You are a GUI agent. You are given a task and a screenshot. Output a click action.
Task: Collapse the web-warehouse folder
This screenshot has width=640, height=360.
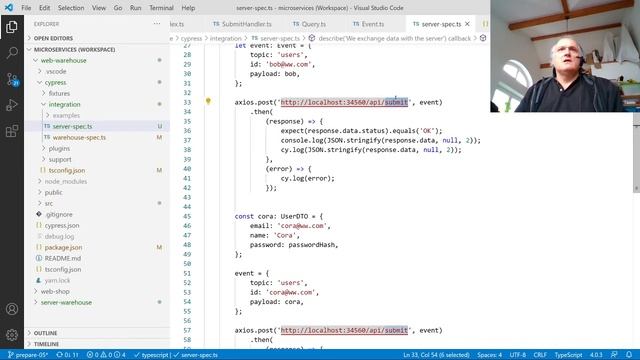97,60
